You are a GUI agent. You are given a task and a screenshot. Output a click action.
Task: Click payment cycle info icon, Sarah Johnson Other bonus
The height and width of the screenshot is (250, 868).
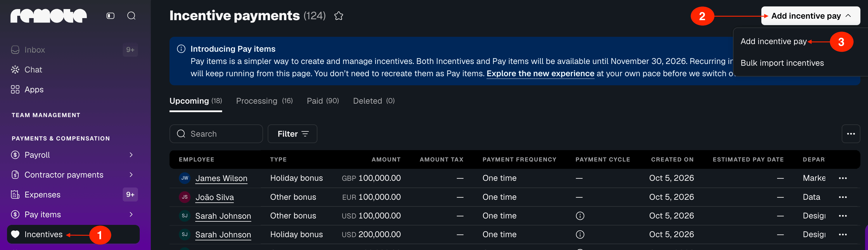tap(580, 216)
